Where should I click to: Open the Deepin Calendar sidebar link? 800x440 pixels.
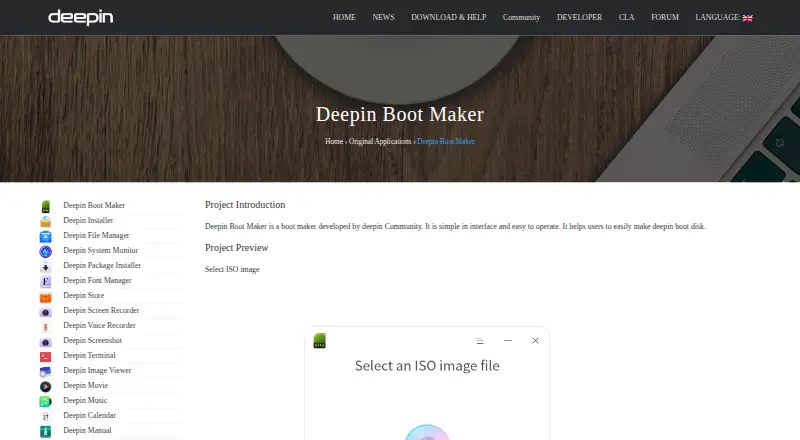click(89, 415)
